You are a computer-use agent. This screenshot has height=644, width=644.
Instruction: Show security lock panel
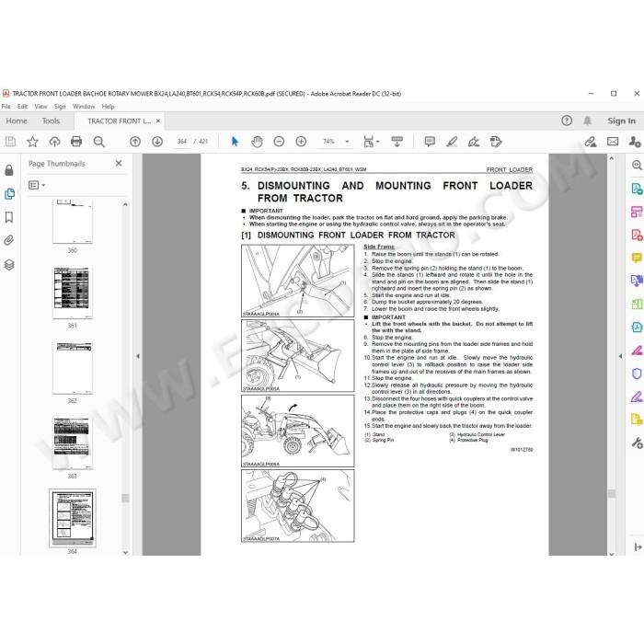[x=9, y=170]
